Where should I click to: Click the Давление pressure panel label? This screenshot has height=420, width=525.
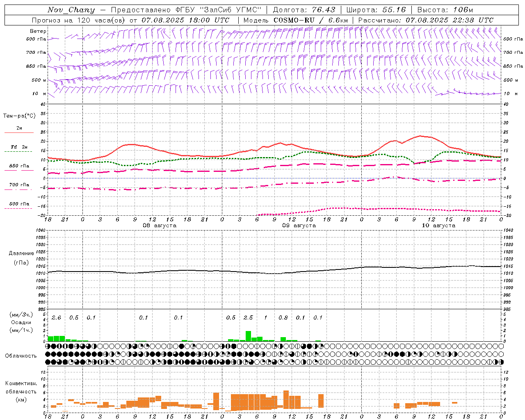(x=21, y=253)
